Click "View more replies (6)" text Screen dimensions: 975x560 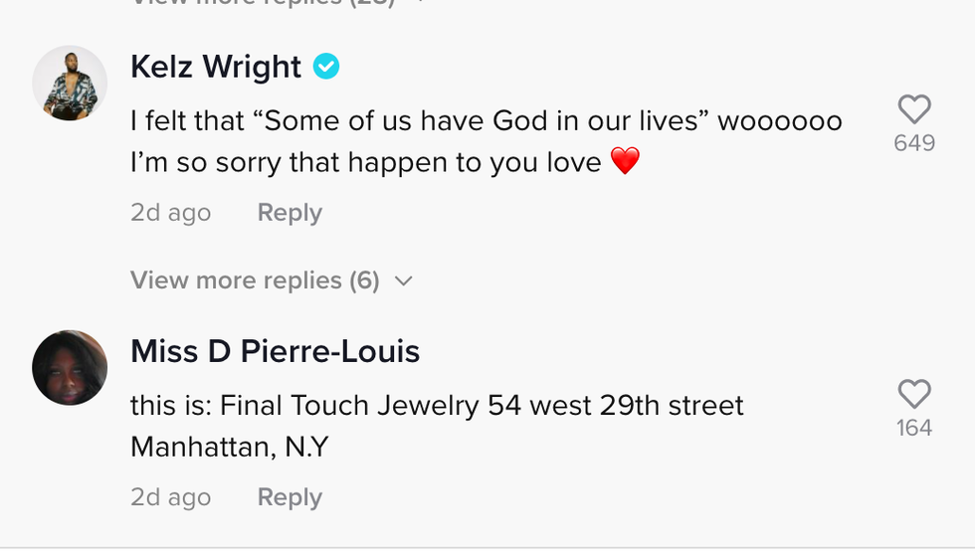pyautogui.click(x=255, y=280)
